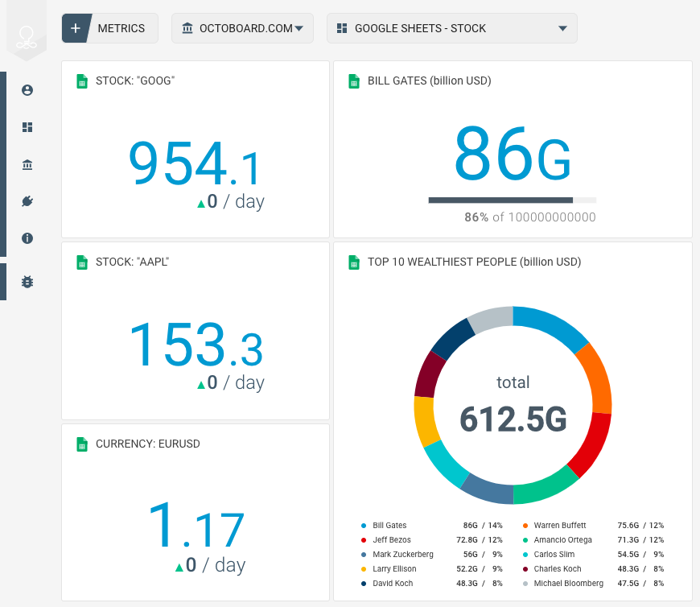Click the 153.3 AAPL stock value
Image resolution: width=700 pixels, height=607 pixels.
[196, 344]
